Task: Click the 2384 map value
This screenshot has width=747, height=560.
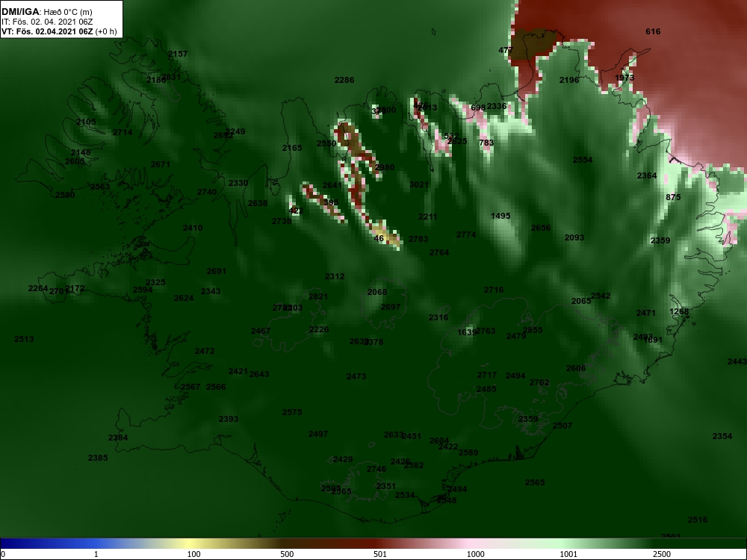Action: [x=118, y=438]
